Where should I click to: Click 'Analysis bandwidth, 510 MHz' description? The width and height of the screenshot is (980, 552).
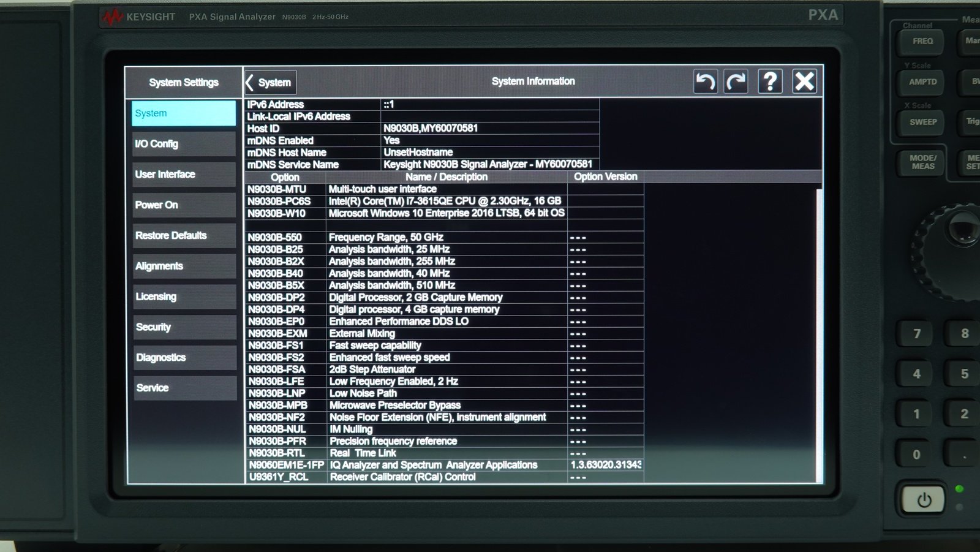[392, 285]
